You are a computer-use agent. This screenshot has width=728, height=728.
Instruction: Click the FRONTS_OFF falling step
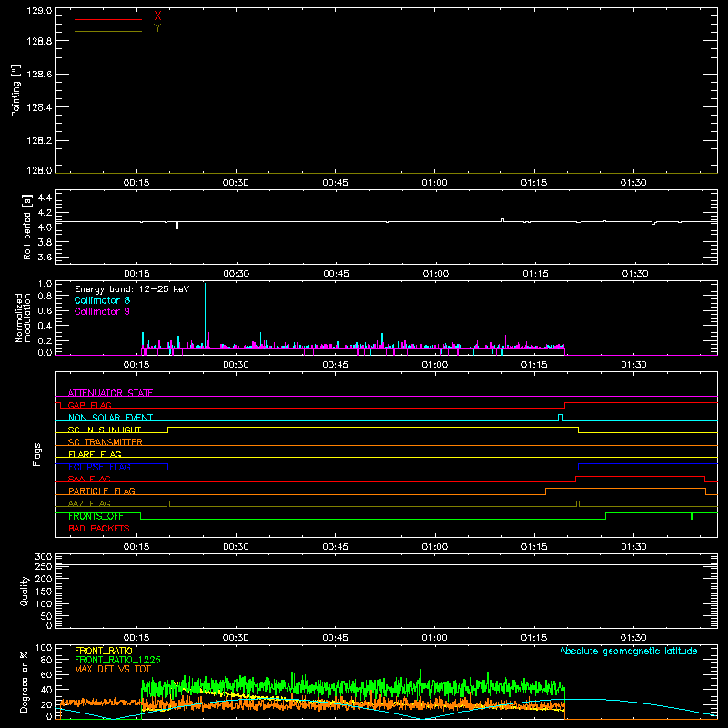click(141, 516)
